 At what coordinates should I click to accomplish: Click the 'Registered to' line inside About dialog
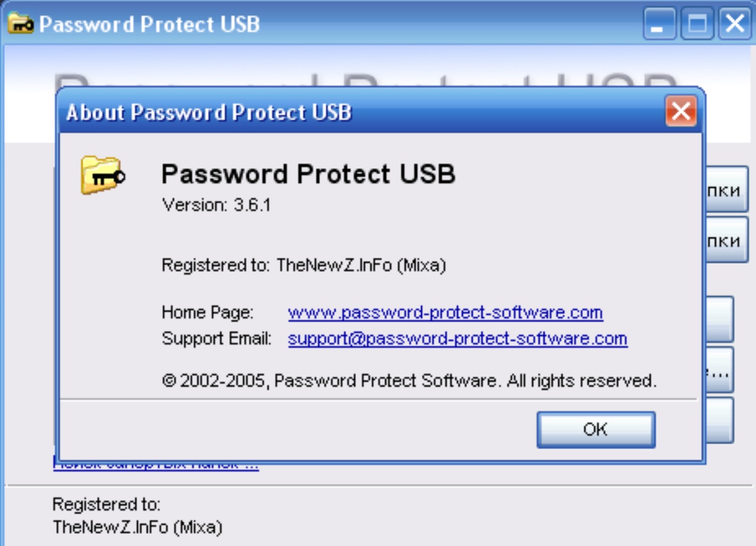[304, 266]
